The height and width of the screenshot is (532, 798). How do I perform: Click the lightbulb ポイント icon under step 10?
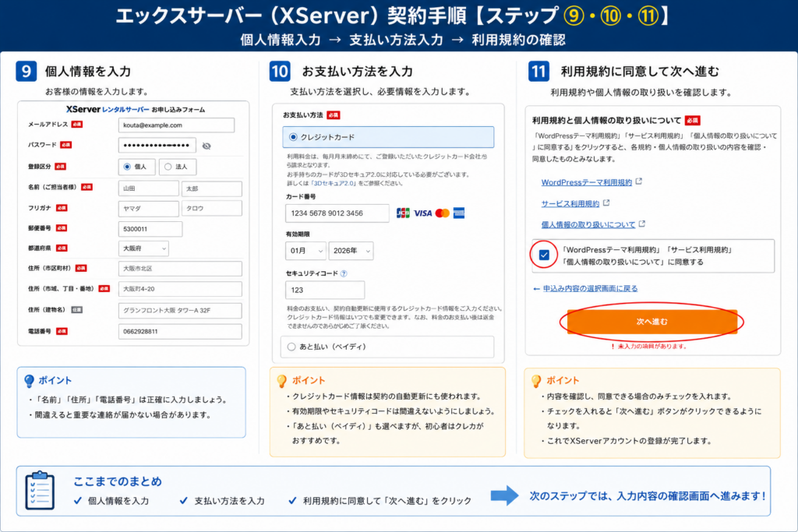(x=281, y=381)
